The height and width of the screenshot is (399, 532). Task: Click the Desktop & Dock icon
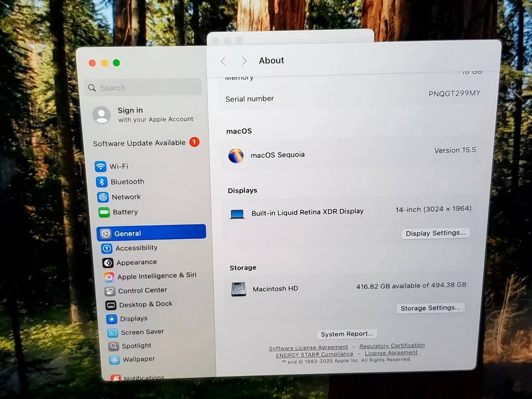coord(111,305)
